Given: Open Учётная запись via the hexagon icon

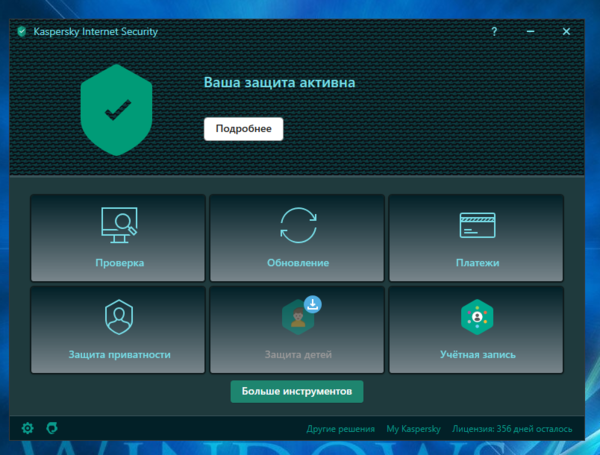Looking at the screenshot, I should tap(477, 317).
